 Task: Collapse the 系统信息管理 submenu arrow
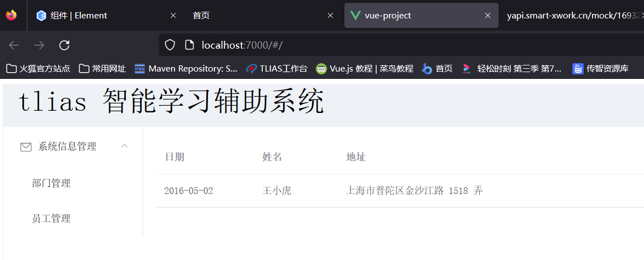pos(125,146)
